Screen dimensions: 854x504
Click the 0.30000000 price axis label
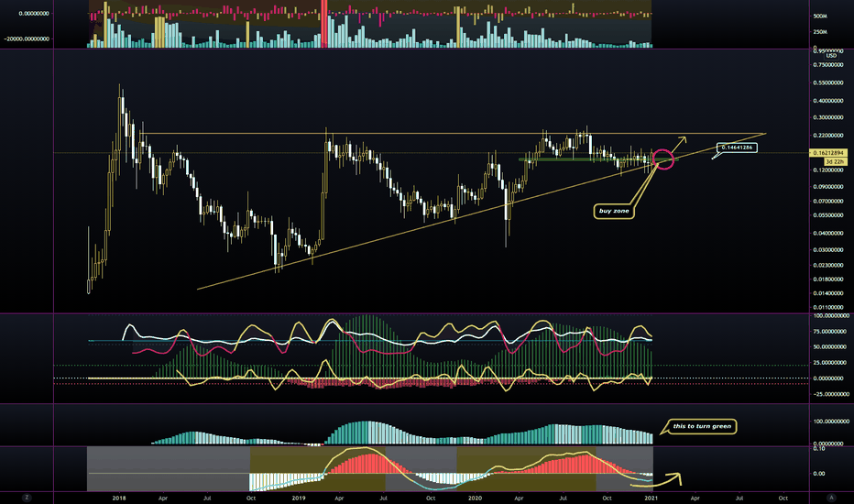[x=827, y=117]
